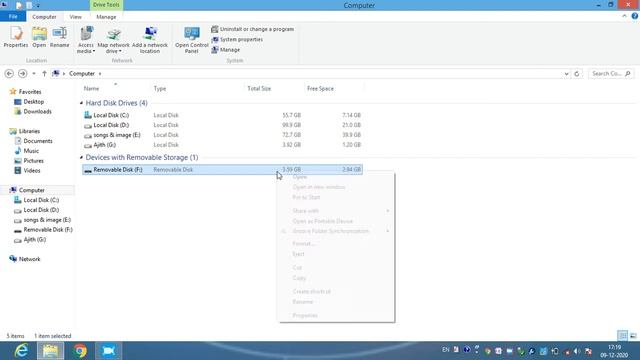The height and width of the screenshot is (360, 640).
Task: Click System properties in ribbon
Action: pyautogui.click(x=237, y=40)
